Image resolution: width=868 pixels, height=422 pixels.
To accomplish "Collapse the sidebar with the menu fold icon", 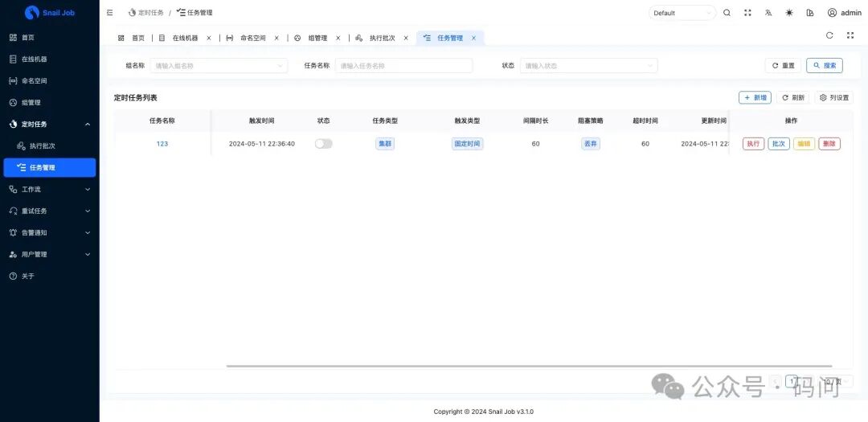I will [110, 12].
